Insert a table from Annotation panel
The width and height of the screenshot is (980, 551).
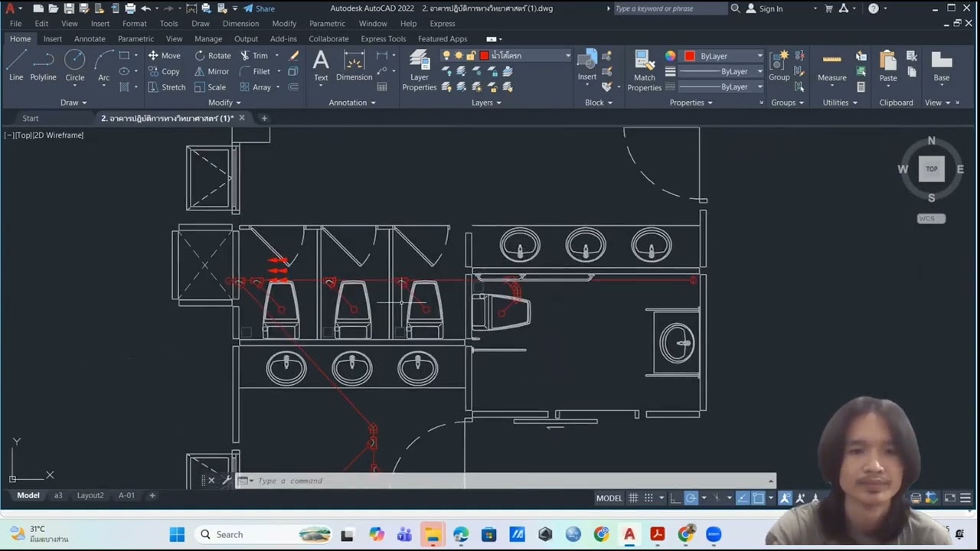click(x=382, y=87)
